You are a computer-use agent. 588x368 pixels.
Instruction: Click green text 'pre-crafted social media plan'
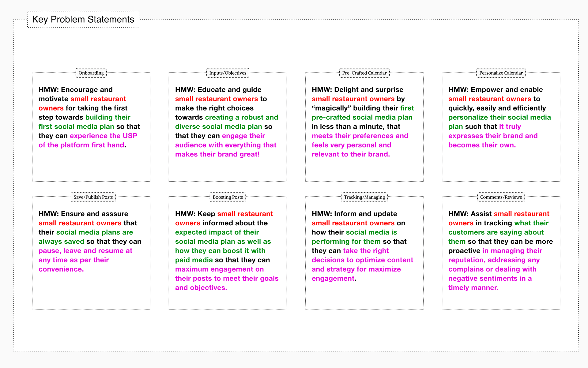point(362,117)
